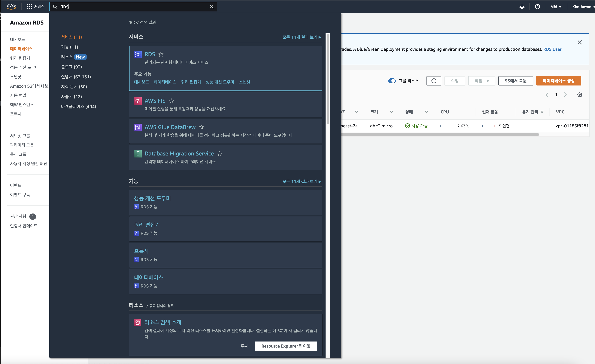Favorite RDS service with star icon
Screen dimensions: 595x364
click(x=161, y=54)
